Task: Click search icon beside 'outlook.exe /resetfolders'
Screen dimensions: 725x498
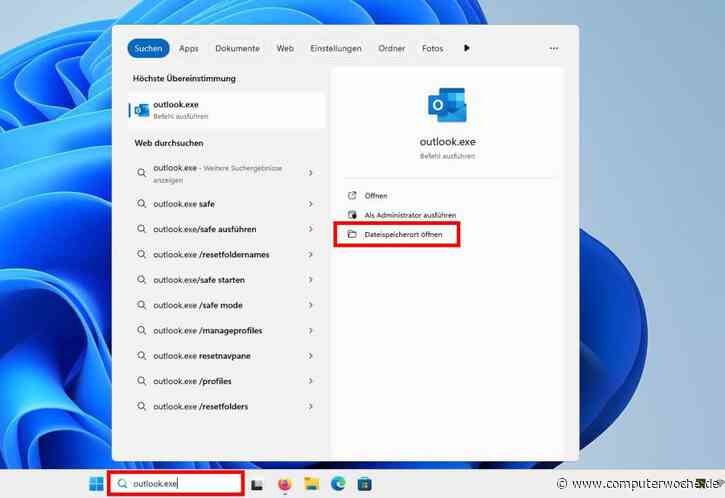Action: 141,406
